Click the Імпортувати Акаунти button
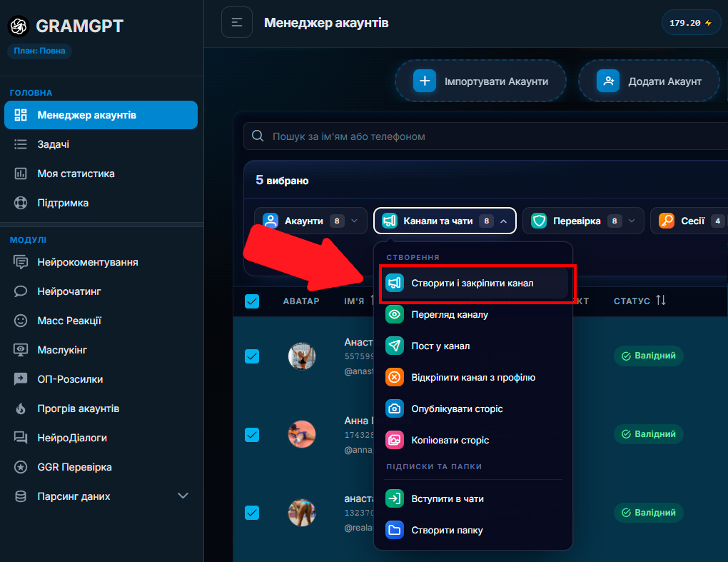Viewport: 728px width, 562px height. tap(480, 81)
